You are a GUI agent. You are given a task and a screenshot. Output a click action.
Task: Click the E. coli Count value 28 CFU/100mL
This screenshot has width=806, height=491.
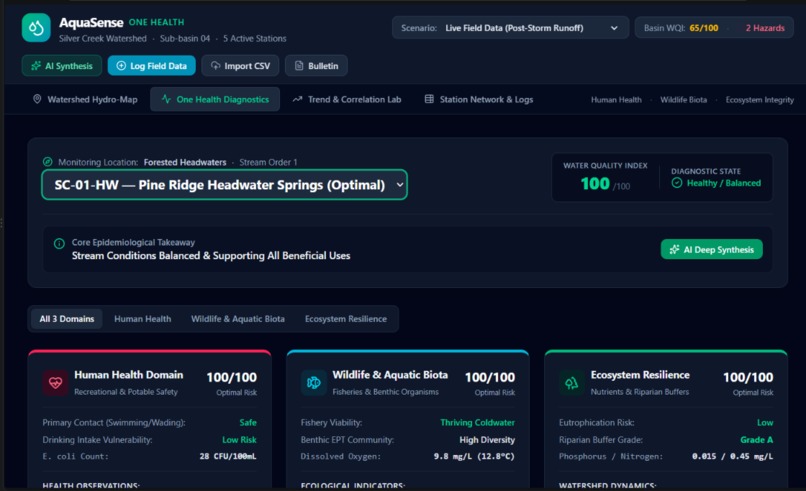(x=228, y=456)
